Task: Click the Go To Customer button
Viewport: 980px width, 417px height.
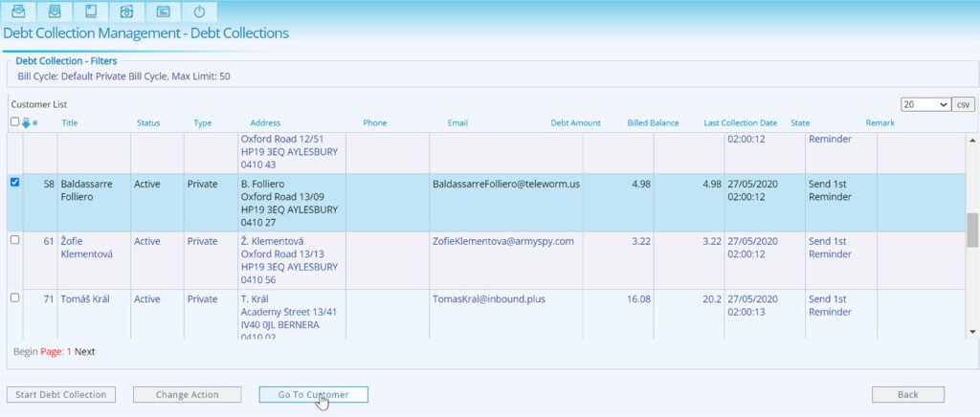Action: point(313,395)
